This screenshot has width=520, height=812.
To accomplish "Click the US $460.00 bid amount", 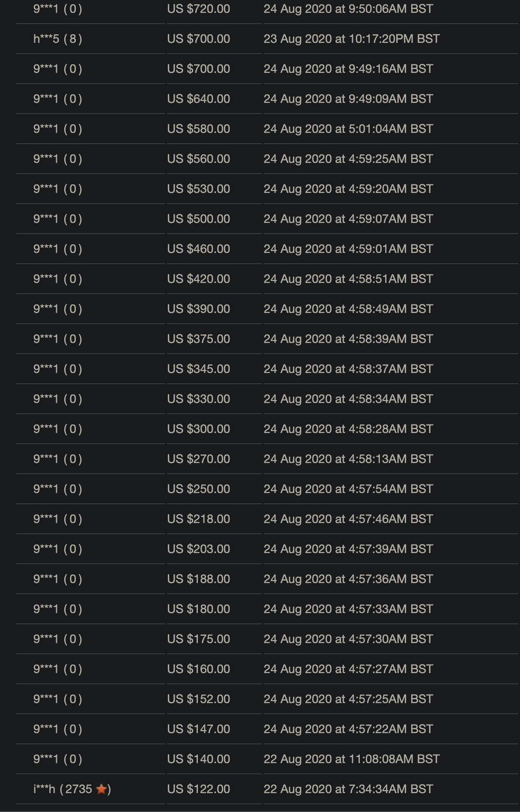I will 199,249.
